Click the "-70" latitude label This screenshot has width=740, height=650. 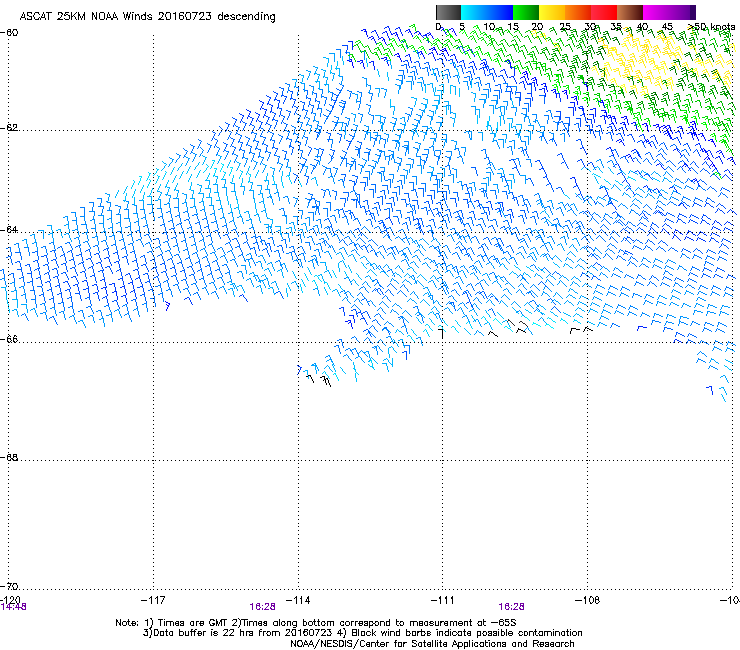9,586
